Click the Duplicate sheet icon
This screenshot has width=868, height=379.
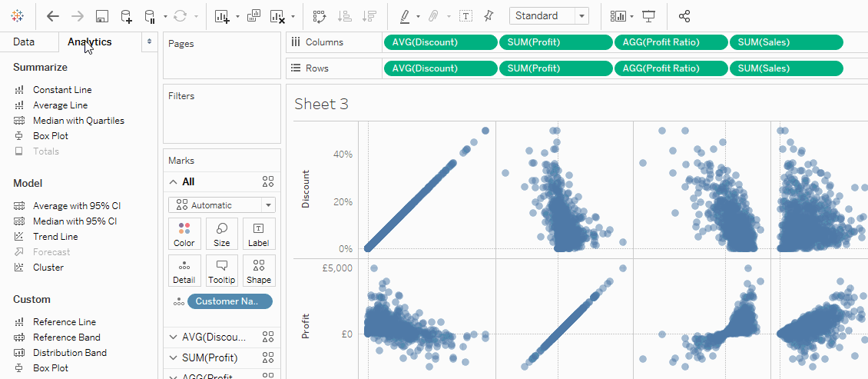253,16
